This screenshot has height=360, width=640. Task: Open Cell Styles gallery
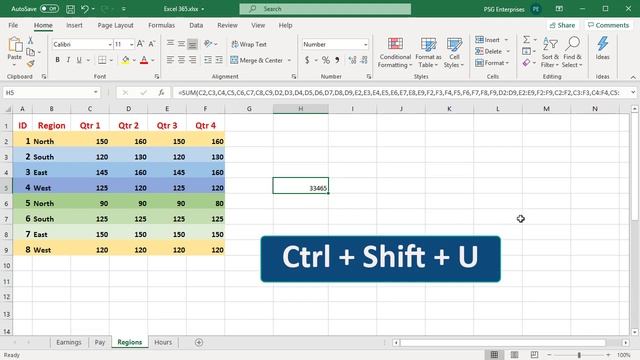pyautogui.click(x=454, y=53)
